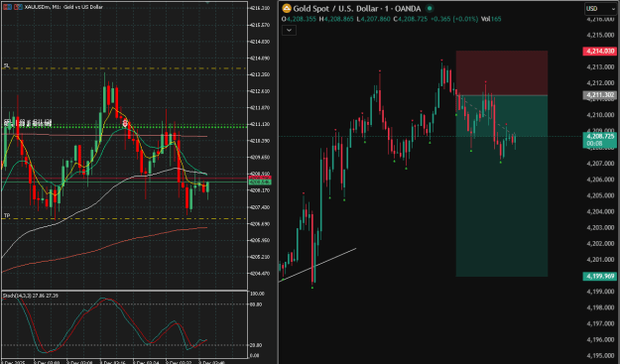Select the trade entry marker on the MT5 chart
The height and width of the screenshot is (364, 620).
click(125, 124)
